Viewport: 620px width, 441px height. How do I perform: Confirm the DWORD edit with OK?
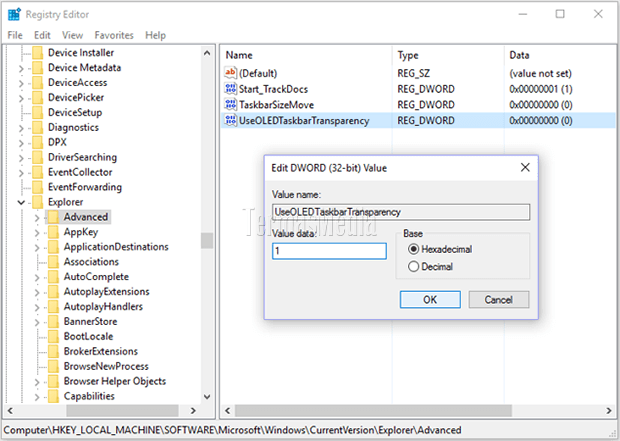[430, 299]
